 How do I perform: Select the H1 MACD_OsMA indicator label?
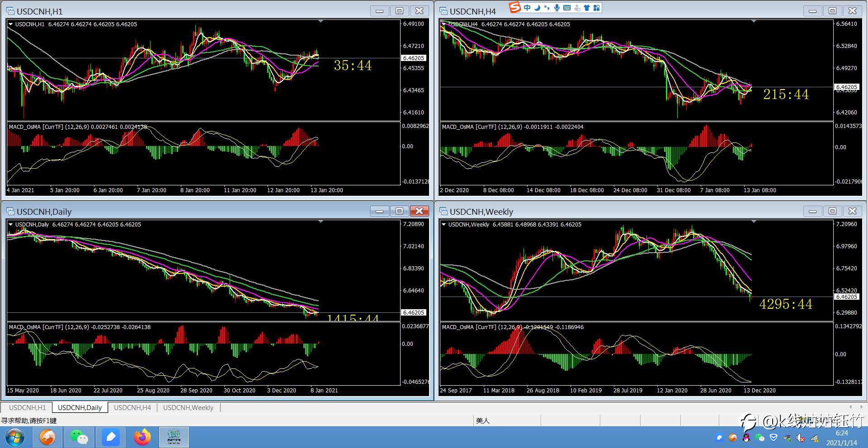click(x=78, y=127)
